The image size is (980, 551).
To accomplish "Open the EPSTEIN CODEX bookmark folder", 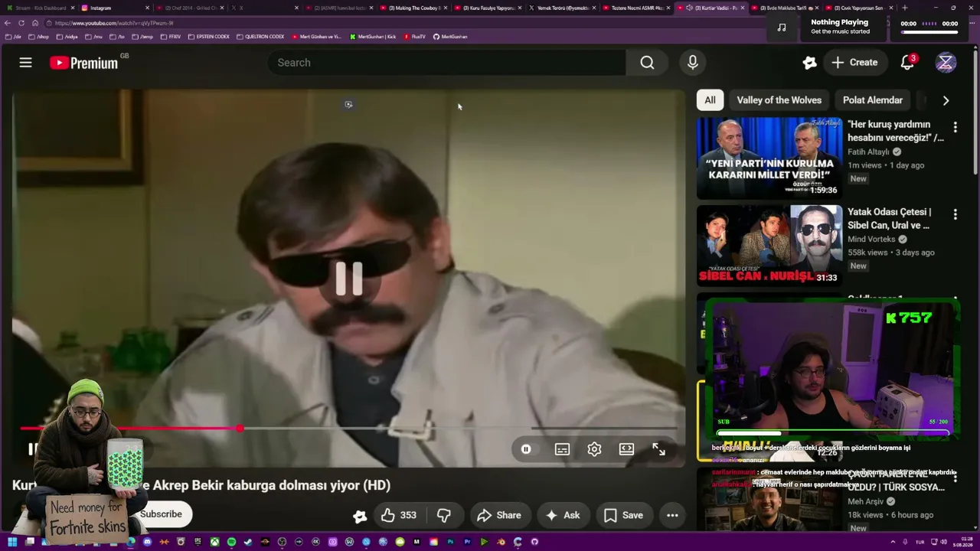I will click(x=209, y=37).
